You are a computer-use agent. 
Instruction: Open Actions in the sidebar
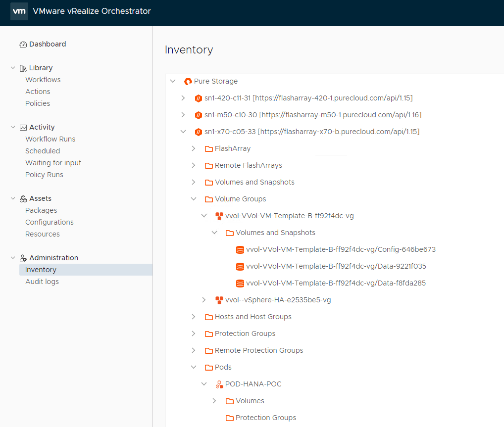pos(38,92)
